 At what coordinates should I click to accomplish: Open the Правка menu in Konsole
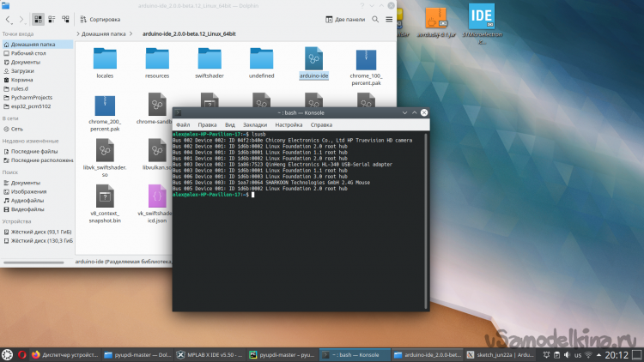pos(207,124)
